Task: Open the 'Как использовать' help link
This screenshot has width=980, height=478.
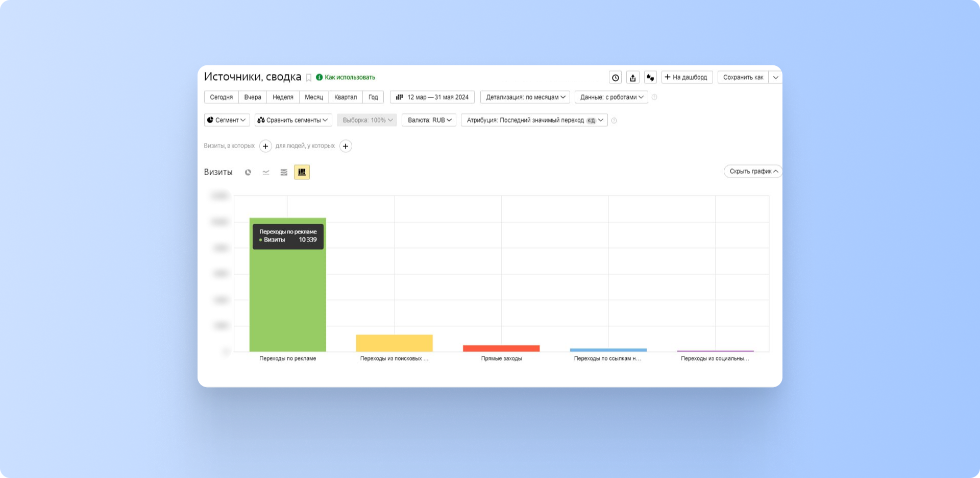Action: [x=349, y=77]
